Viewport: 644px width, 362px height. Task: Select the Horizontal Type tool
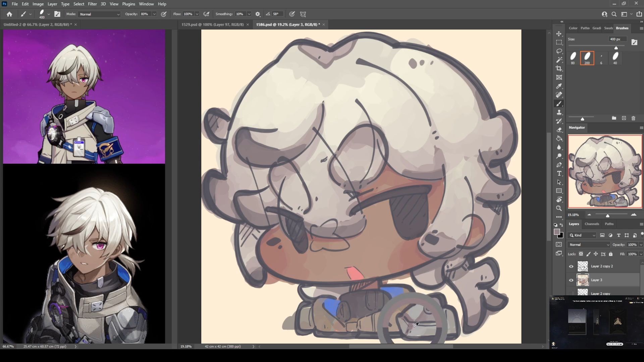(x=559, y=174)
